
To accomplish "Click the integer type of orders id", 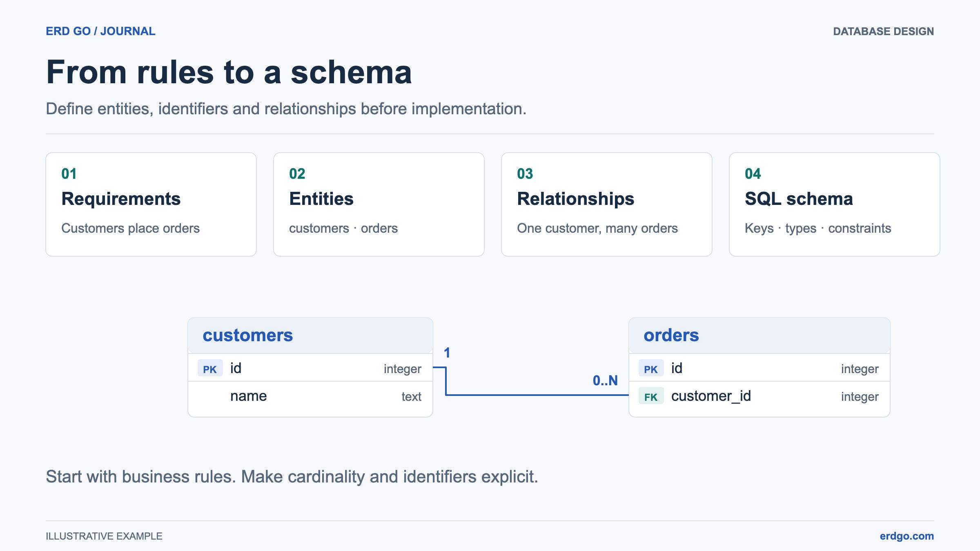I will [860, 369].
